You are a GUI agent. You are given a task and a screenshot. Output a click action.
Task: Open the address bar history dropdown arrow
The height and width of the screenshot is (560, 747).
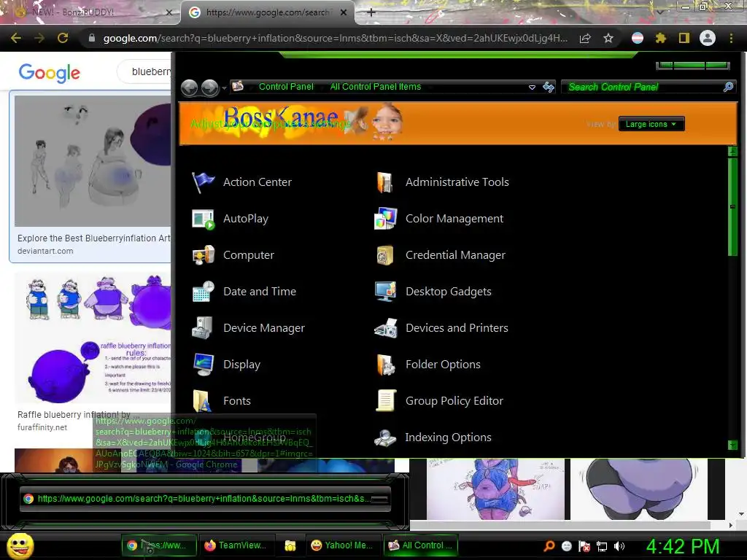point(532,87)
